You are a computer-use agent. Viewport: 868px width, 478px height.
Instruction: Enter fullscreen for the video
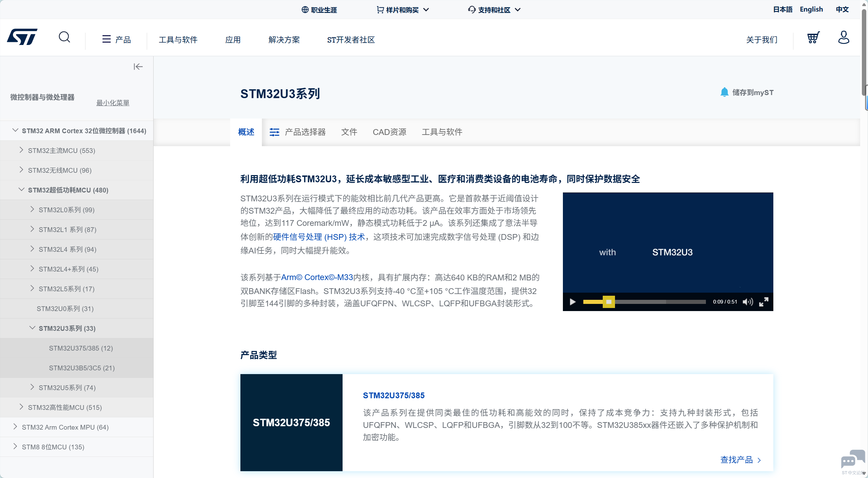[x=764, y=302]
